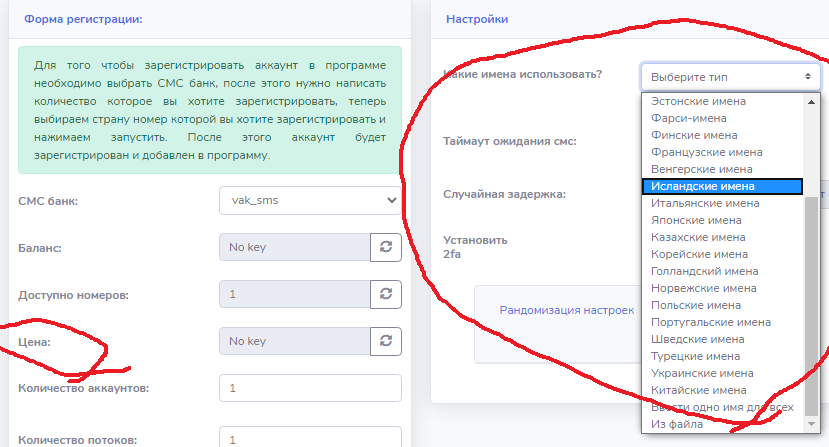Open the СМС банк vak_sms dropdown
The height and width of the screenshot is (447, 829).
point(310,200)
